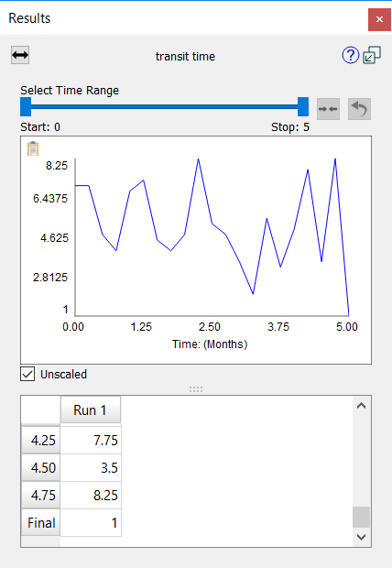Click the undo time range reset icon

click(x=359, y=109)
